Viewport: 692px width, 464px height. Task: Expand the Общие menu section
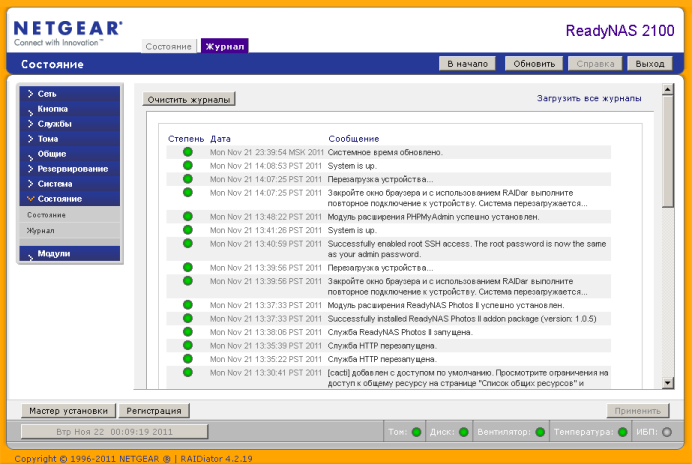click(70, 154)
